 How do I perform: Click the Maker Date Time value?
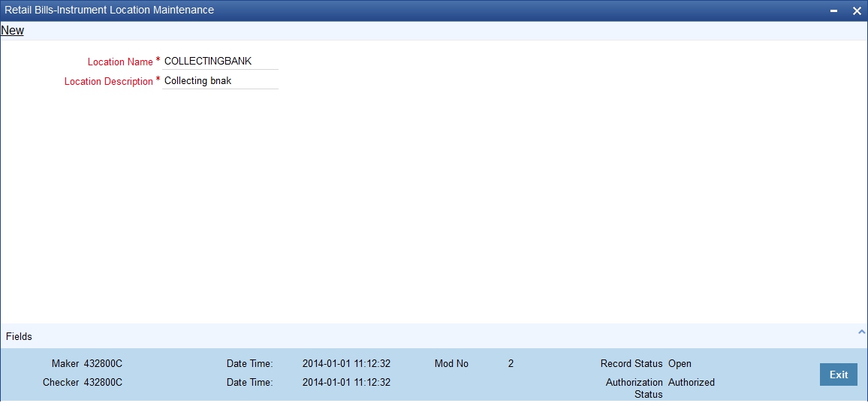coord(347,364)
